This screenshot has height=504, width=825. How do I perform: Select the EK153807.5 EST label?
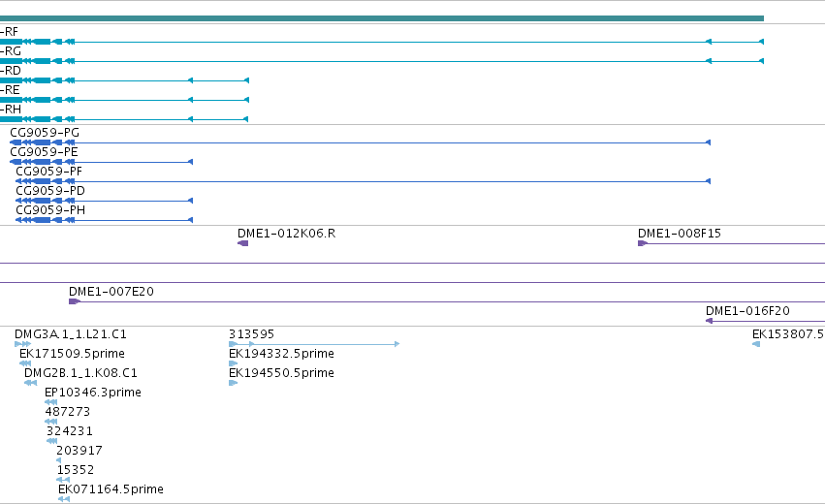788,334
